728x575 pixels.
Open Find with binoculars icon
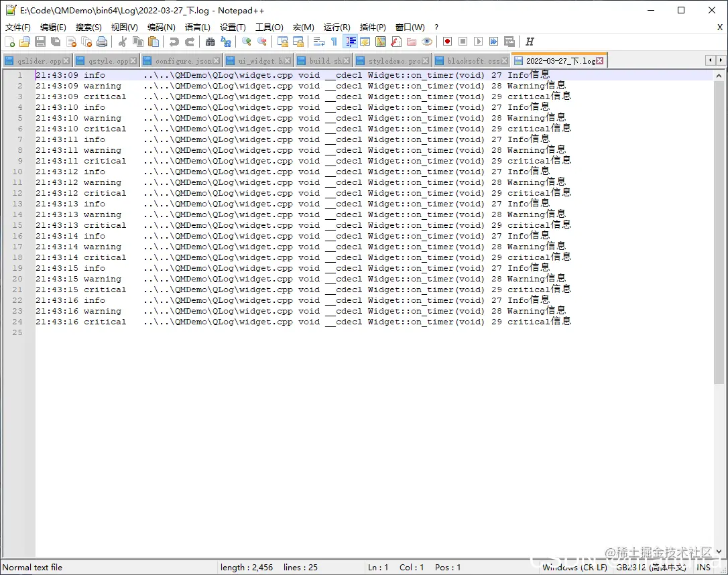click(x=210, y=42)
